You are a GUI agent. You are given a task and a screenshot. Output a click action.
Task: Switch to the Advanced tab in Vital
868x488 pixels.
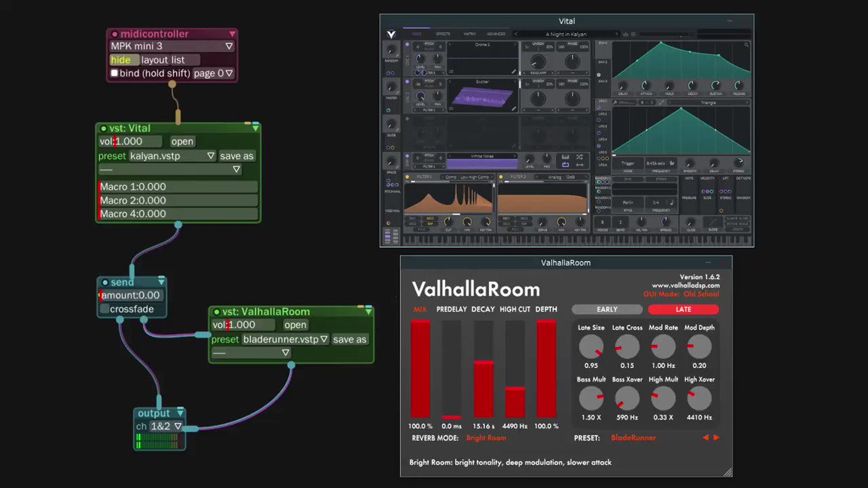[x=496, y=34]
